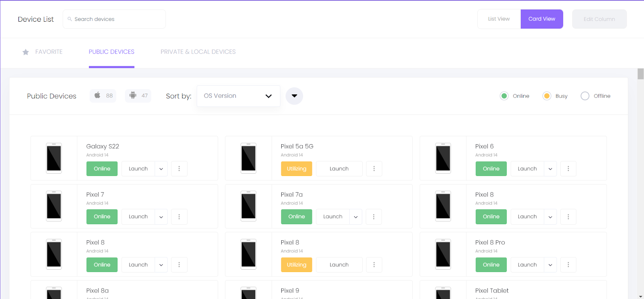Click the Utilizing badge on Pixel 5a 5G
This screenshot has height=299, width=644.
click(297, 169)
